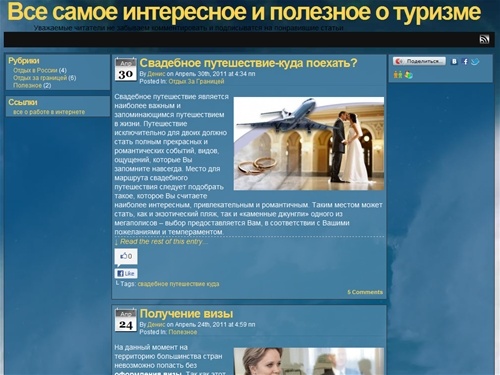Click author Денис on the wedding post

(x=156, y=74)
